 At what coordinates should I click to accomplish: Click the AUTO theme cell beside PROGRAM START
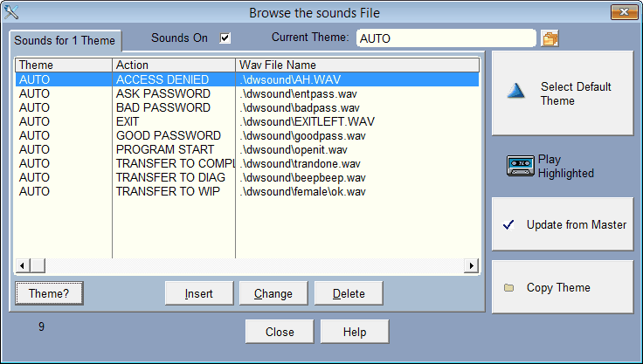point(34,149)
